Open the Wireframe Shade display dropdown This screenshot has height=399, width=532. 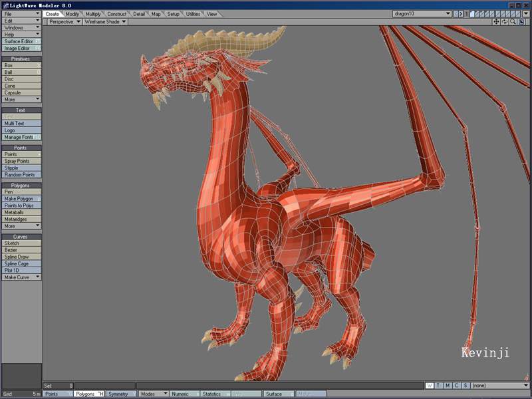coord(105,22)
